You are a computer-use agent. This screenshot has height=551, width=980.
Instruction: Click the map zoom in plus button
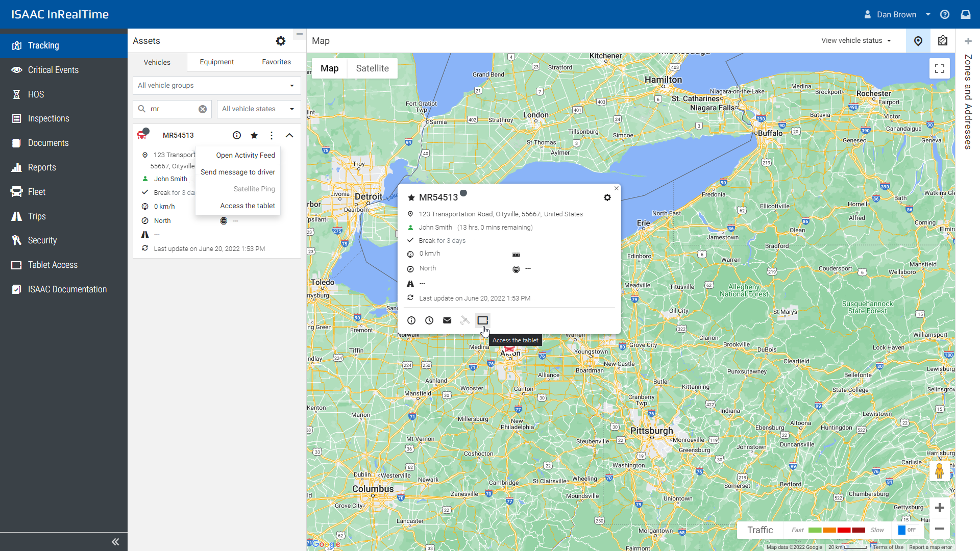point(939,508)
